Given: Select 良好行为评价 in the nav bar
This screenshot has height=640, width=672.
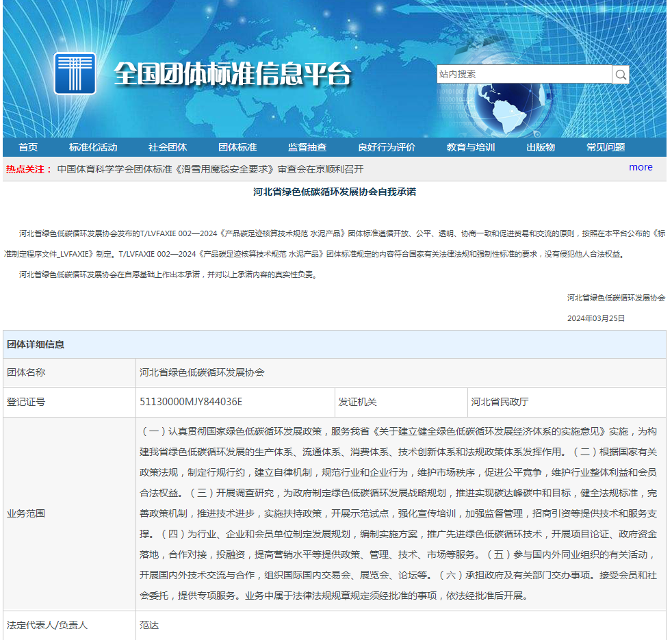Looking at the screenshot, I should click(387, 147).
